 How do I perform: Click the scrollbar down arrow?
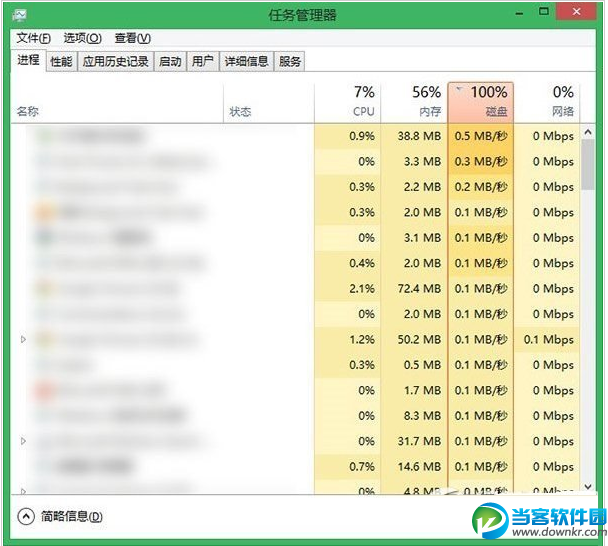pyautogui.click(x=588, y=486)
